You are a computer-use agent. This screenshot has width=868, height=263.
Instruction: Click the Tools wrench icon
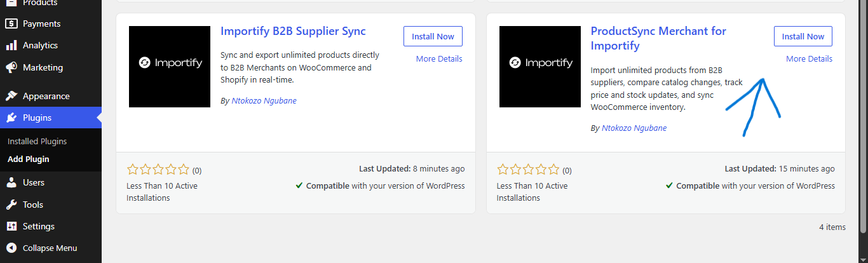click(11, 205)
